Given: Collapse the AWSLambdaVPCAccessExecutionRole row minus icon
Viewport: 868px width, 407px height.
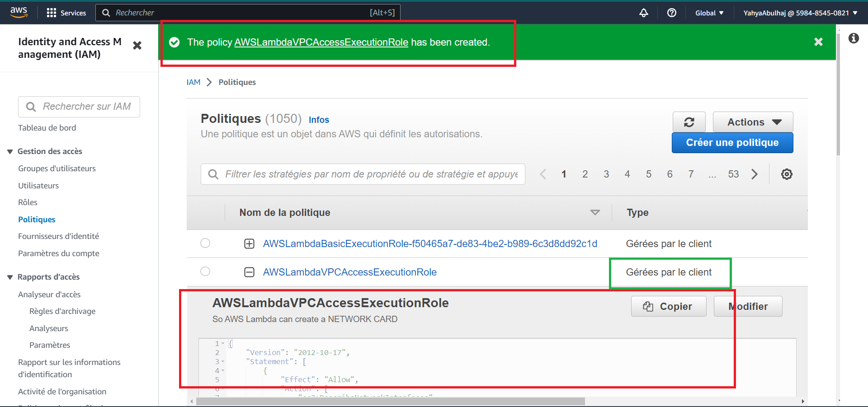Looking at the screenshot, I should click(x=249, y=272).
